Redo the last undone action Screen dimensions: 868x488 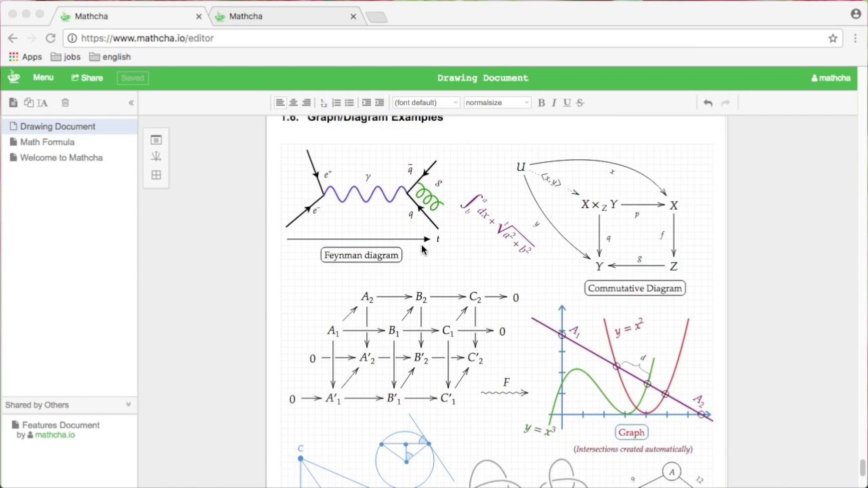726,103
